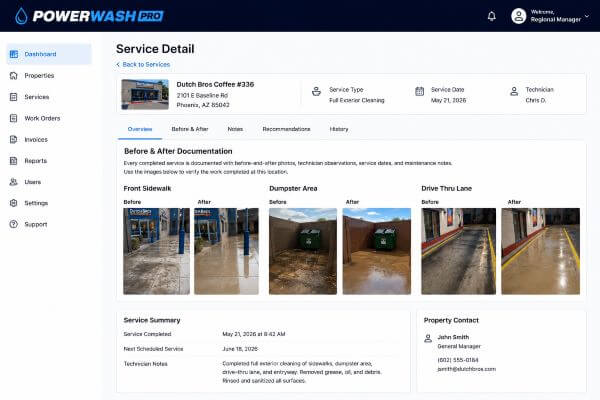The image size is (600, 400).
Task: Click the Service Summary heading
Action: (152, 320)
